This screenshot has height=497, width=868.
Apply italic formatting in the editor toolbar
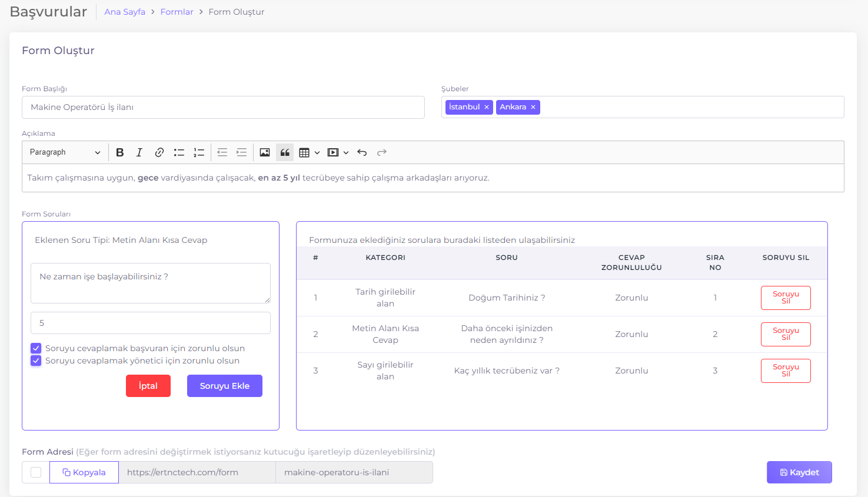[139, 152]
